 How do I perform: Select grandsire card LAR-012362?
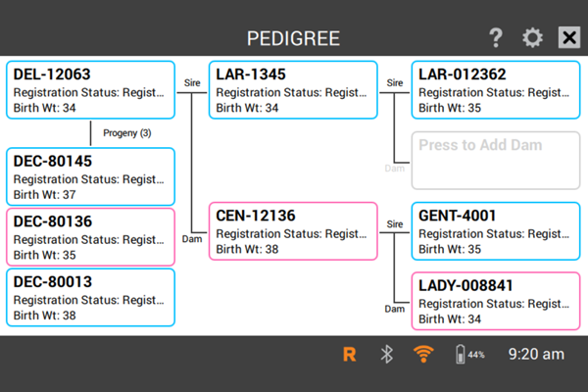click(x=489, y=91)
